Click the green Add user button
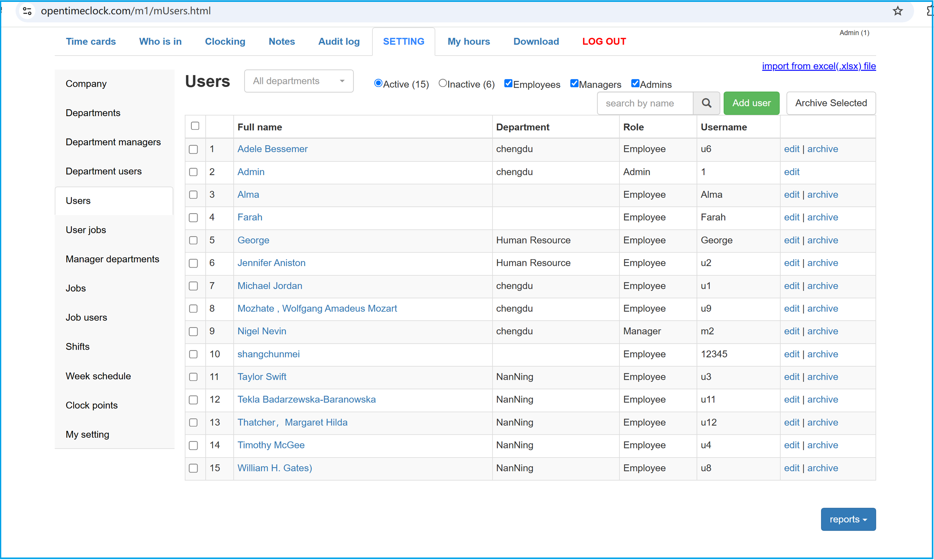The height and width of the screenshot is (560, 934). click(751, 103)
